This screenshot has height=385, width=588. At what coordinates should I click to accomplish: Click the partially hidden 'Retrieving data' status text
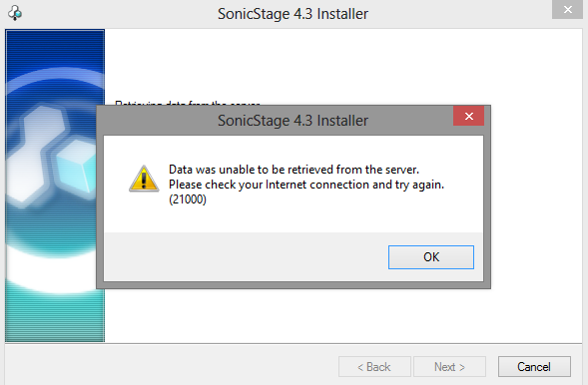pos(188,103)
